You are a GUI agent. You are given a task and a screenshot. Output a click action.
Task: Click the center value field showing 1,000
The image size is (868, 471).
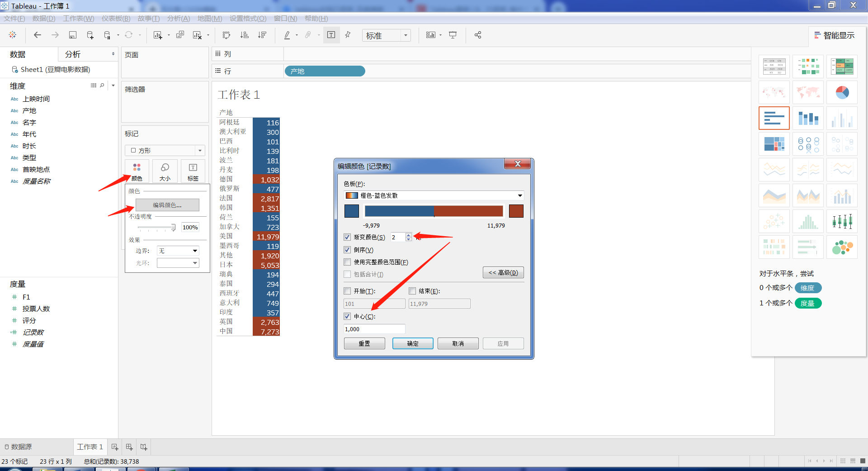(x=374, y=329)
